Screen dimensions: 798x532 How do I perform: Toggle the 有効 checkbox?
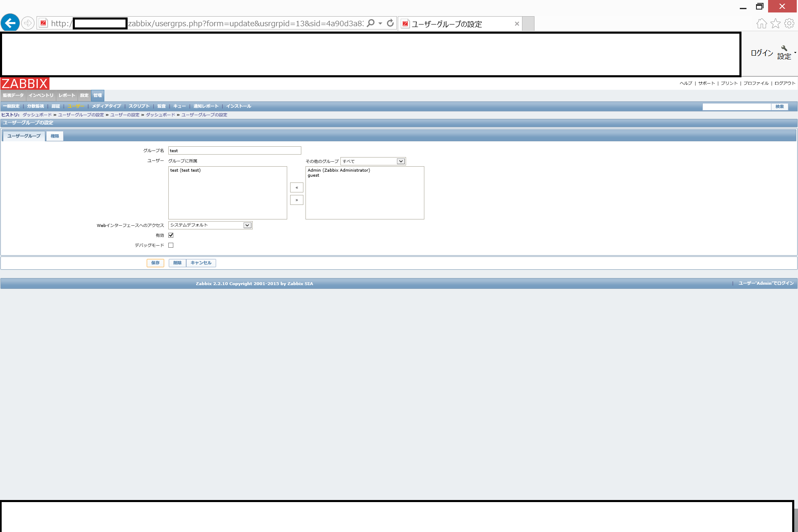click(x=171, y=235)
